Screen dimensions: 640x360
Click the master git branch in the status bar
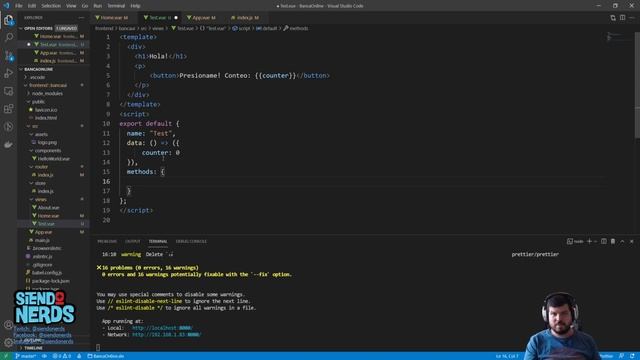(26, 356)
